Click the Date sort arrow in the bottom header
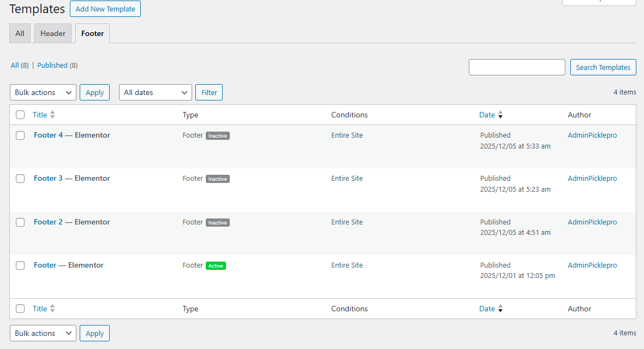This screenshot has height=349, width=644. pyautogui.click(x=500, y=309)
